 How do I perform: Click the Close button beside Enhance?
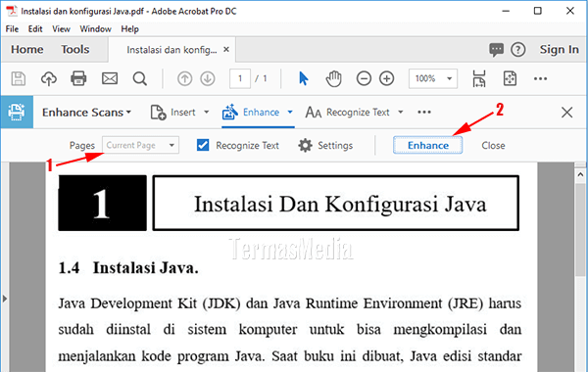click(493, 145)
